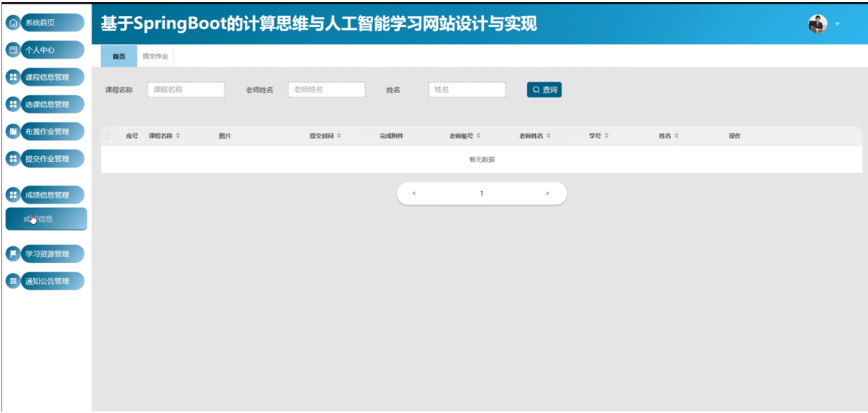Expand the 布置作业管理 menu
Image resolution: width=868 pixels, height=413 pixels.
(x=53, y=131)
